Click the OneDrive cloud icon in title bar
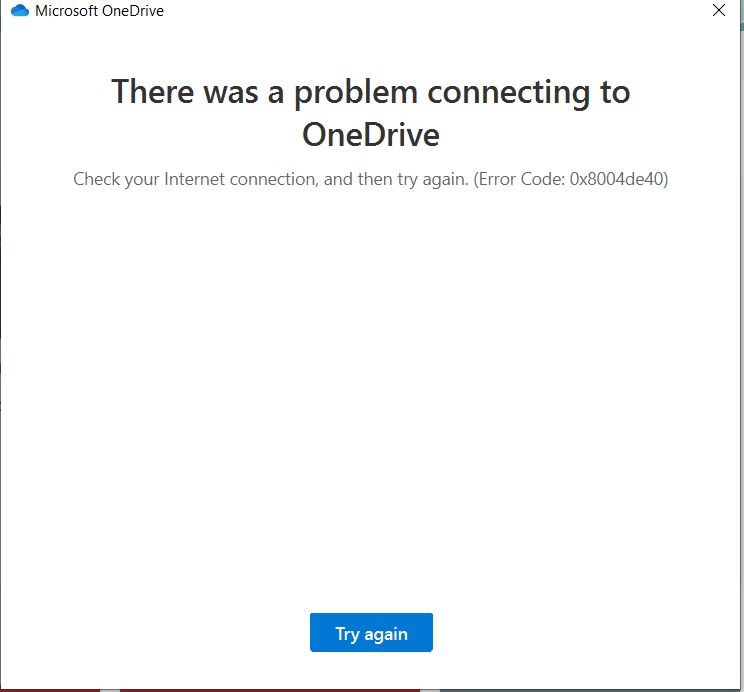 pyautogui.click(x=20, y=10)
